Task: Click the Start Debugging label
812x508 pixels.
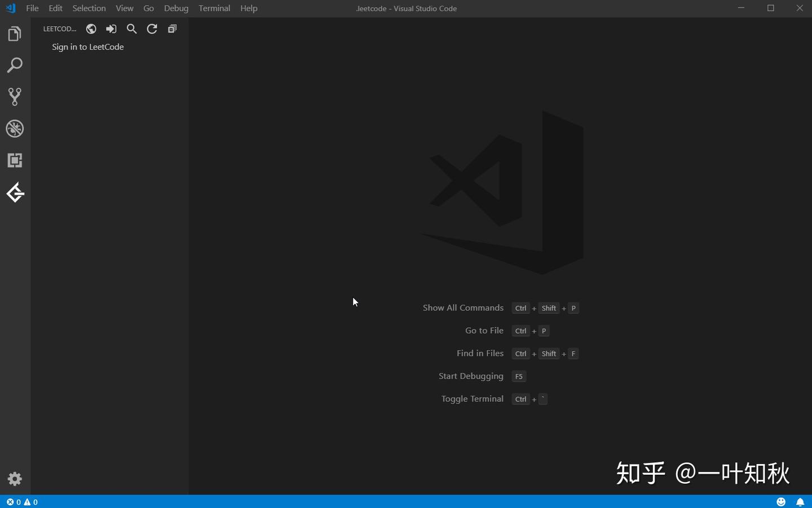Action: (471, 376)
